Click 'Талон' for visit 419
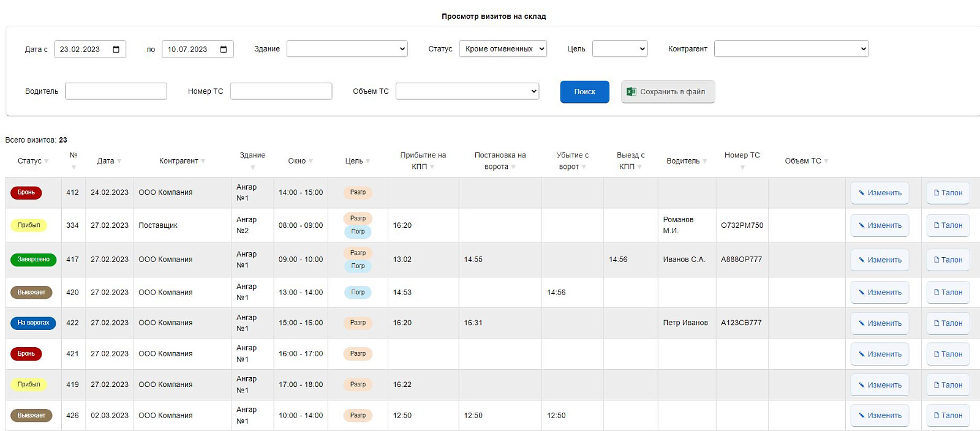 tap(948, 385)
